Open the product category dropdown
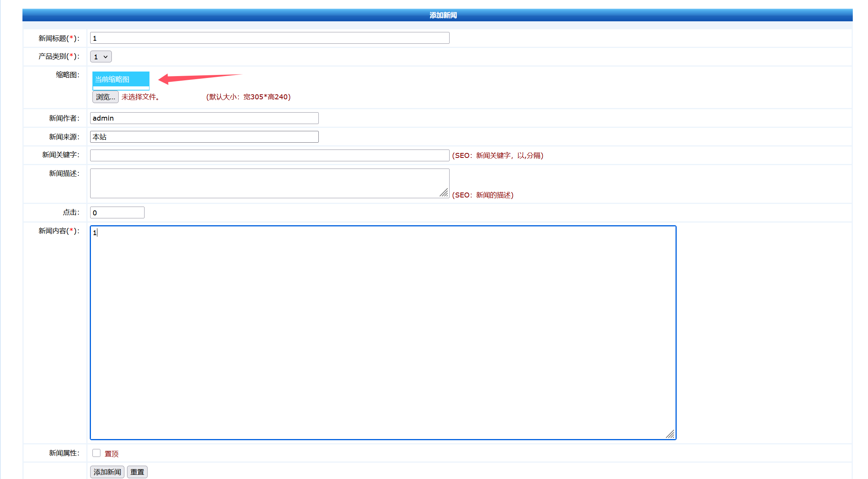The width and height of the screenshot is (868, 479). [x=100, y=57]
